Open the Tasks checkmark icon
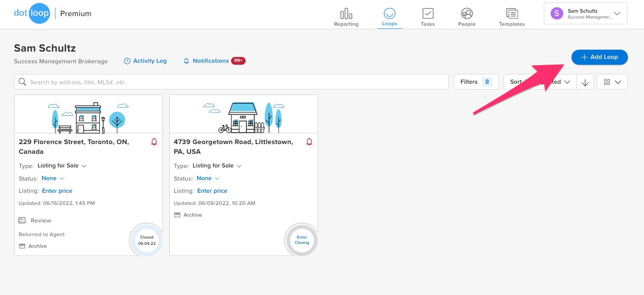Screen dimensions: 644x295 coord(428,14)
